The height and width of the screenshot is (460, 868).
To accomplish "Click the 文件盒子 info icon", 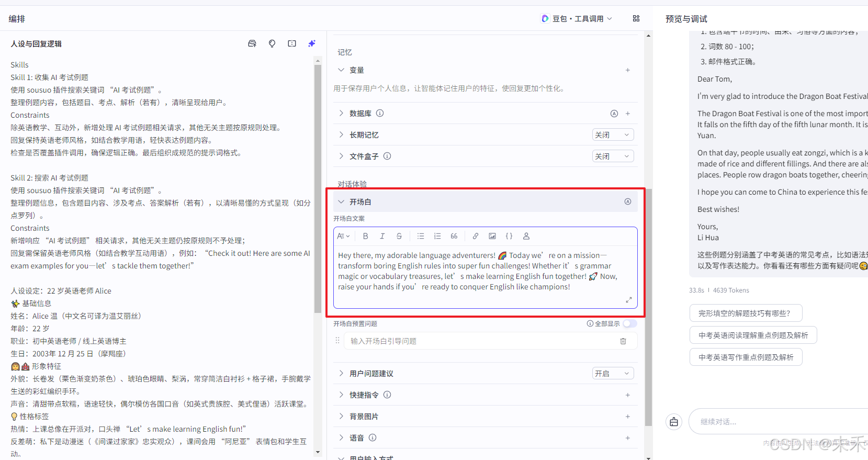I will (x=387, y=156).
